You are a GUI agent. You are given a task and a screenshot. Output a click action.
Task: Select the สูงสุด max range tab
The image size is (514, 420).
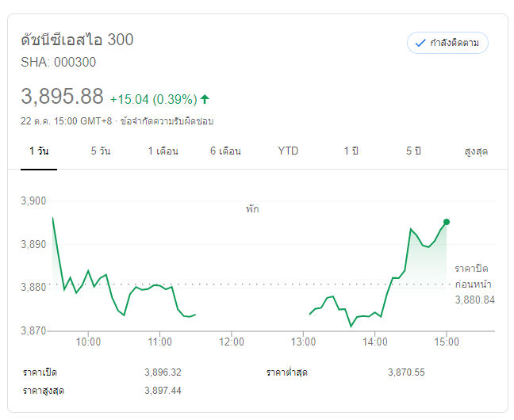tap(475, 151)
